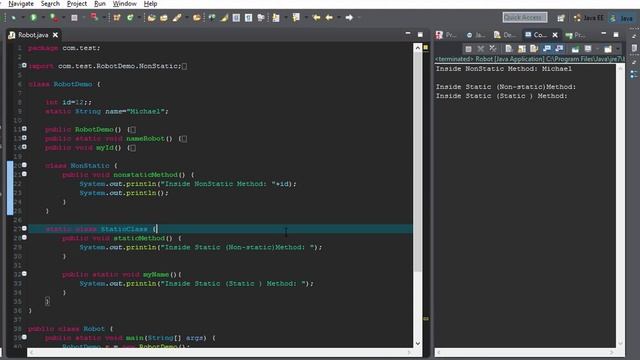Click the editor horizontal scrollbar

pos(220,352)
